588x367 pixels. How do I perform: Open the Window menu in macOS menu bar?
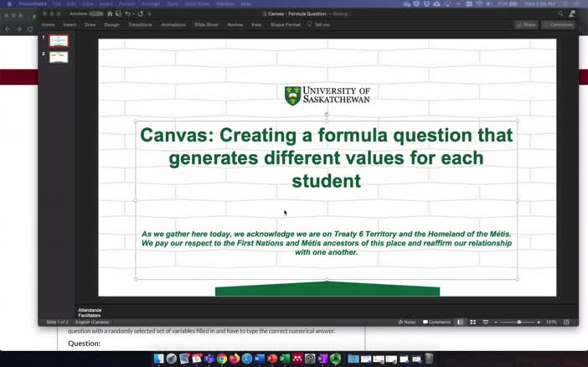[225, 3]
